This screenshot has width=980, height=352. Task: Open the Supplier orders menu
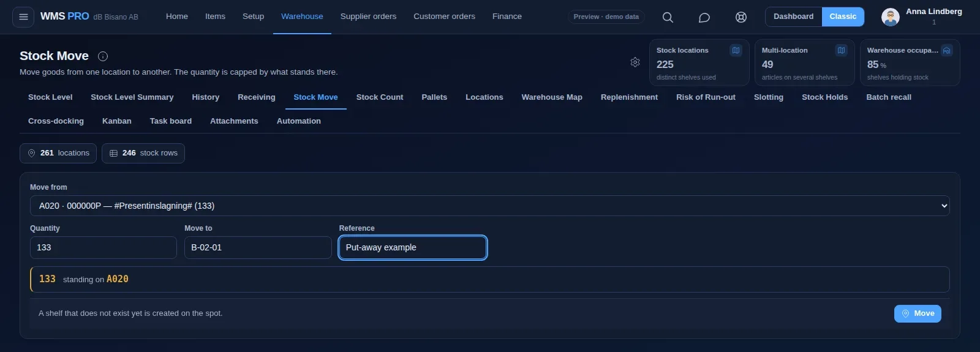368,17
